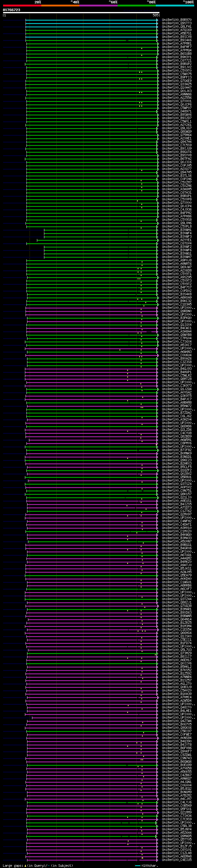Image resolution: width=197 pixels, height=868 pixels.
Task: Select label UniRef100_C5Y9T0
Action: [176, 71]
